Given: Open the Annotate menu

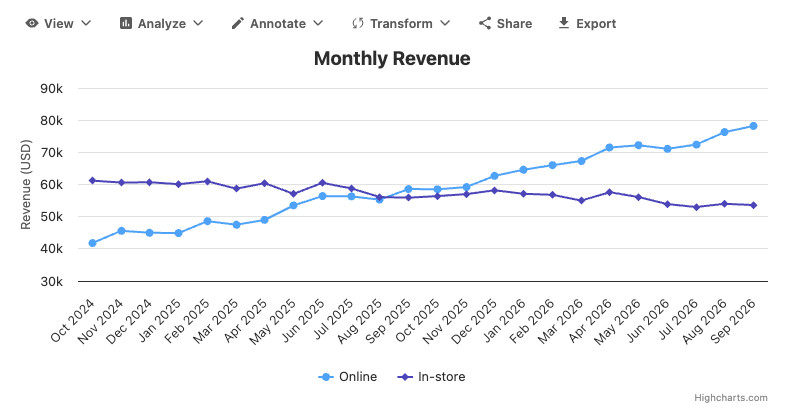Looking at the screenshot, I should point(278,23).
